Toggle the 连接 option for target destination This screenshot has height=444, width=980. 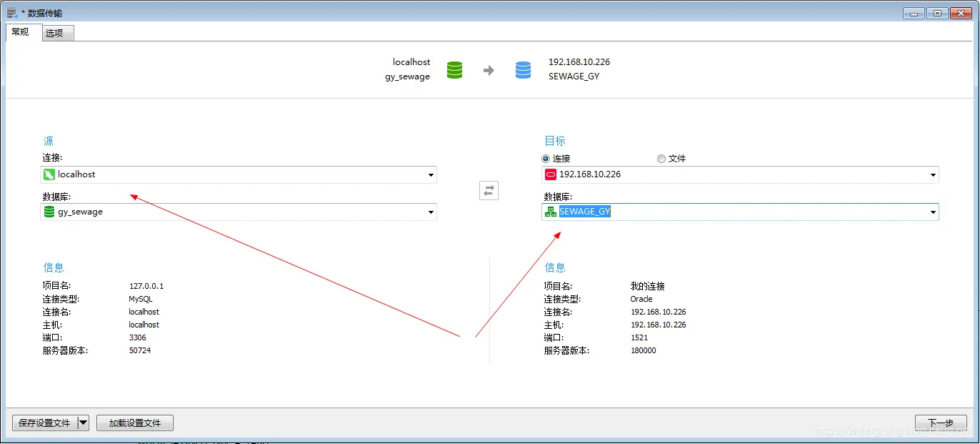(x=545, y=159)
